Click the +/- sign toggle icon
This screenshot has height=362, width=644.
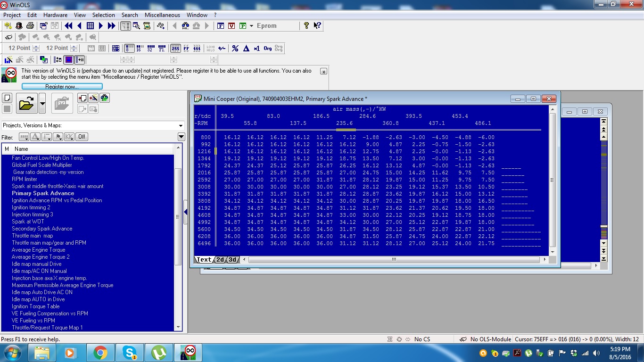pos(222,48)
